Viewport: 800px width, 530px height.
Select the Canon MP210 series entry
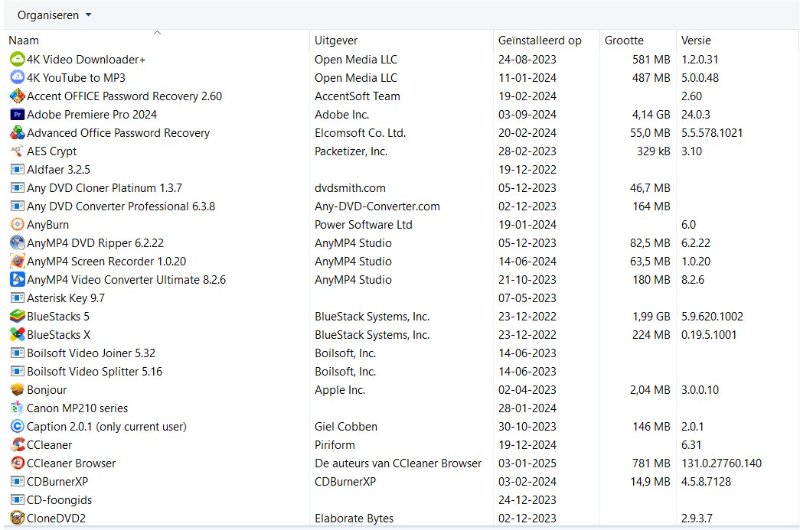pos(77,408)
